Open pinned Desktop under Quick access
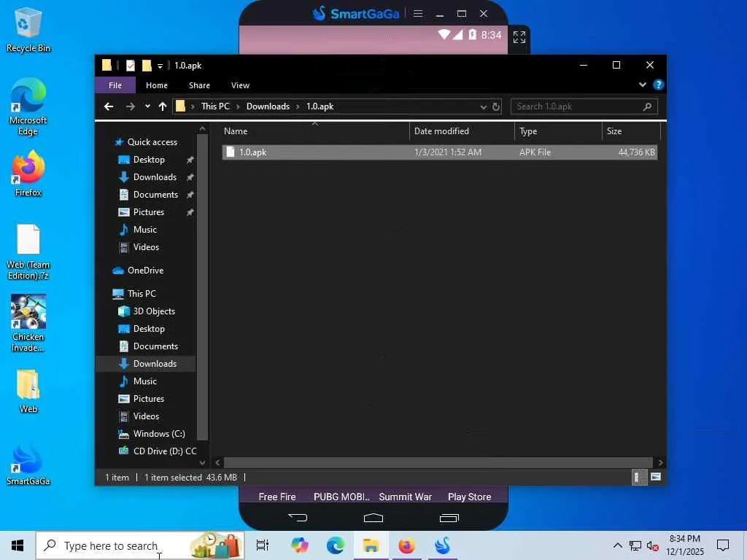 149,160
